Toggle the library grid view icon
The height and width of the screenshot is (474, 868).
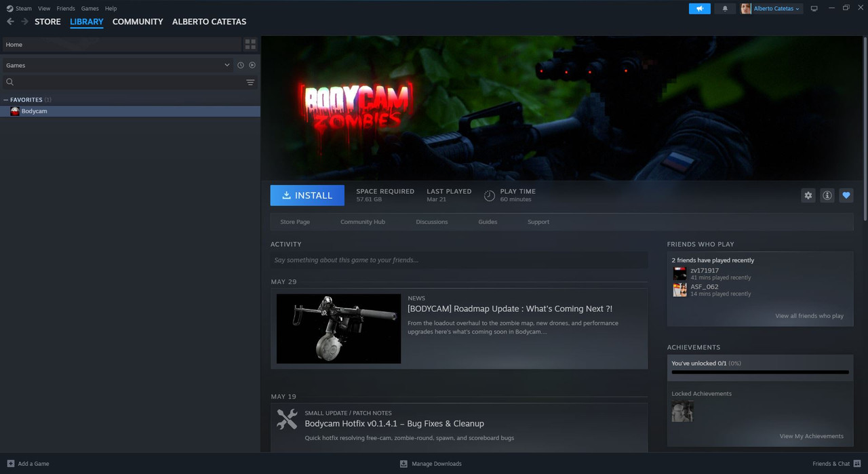[250, 44]
